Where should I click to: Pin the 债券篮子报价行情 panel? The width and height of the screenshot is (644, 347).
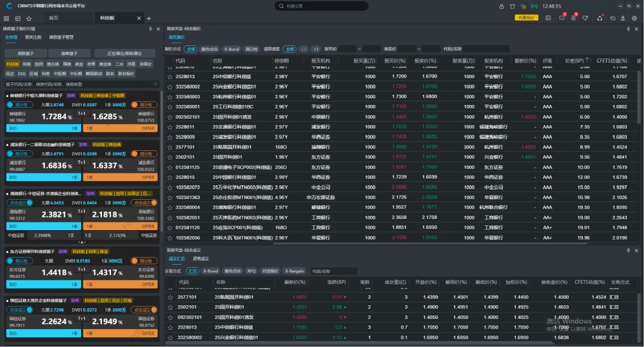(150, 29)
